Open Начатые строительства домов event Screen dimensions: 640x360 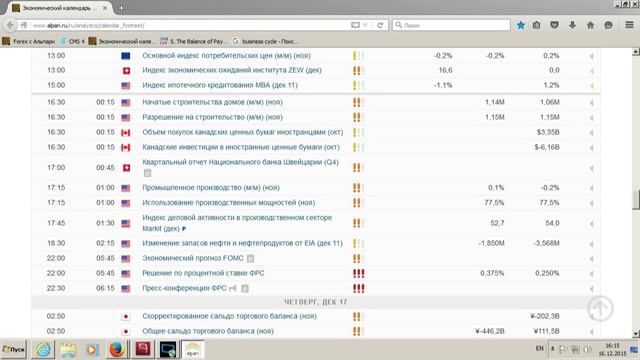click(x=212, y=102)
